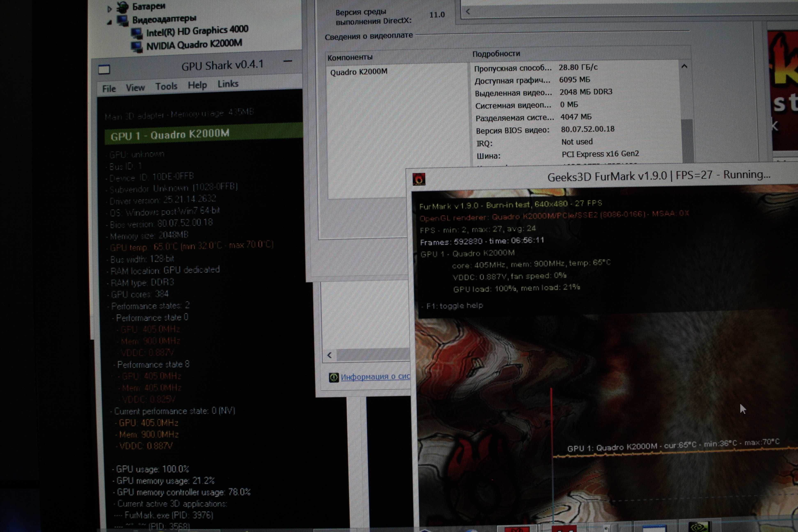Select Quadro K2000M in the Компоненты list
The width and height of the screenshot is (798, 532).
(x=359, y=72)
